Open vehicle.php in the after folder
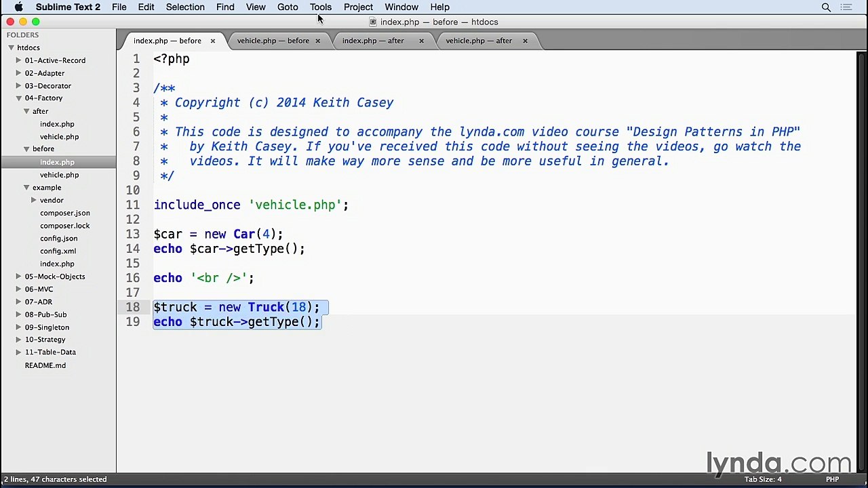The height and width of the screenshot is (488, 868). tap(59, 137)
